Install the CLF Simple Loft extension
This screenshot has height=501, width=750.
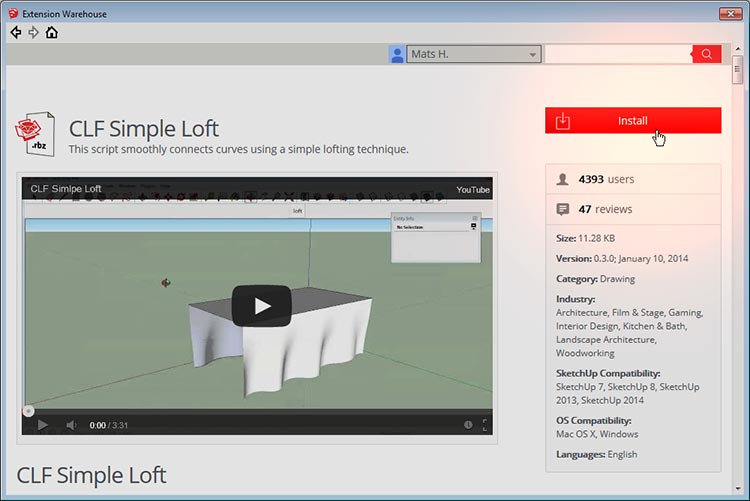click(x=633, y=121)
